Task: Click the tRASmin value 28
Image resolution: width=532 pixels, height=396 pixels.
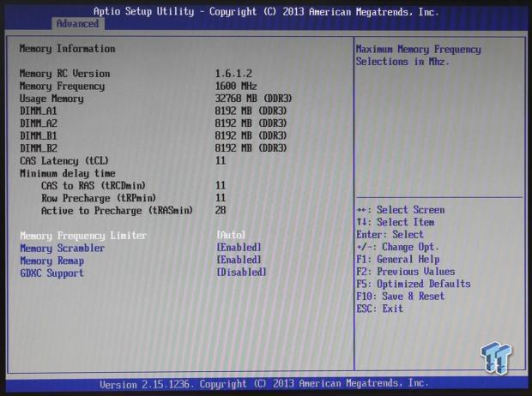Action: [221, 210]
